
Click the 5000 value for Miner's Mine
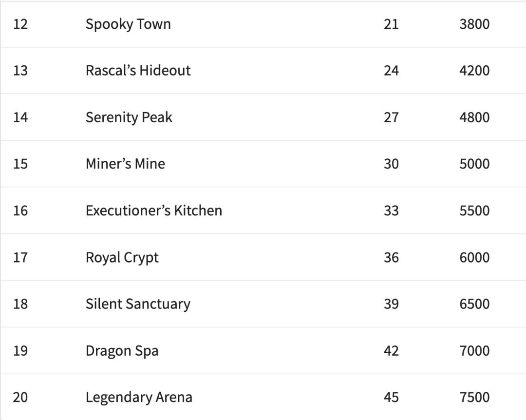(x=474, y=164)
